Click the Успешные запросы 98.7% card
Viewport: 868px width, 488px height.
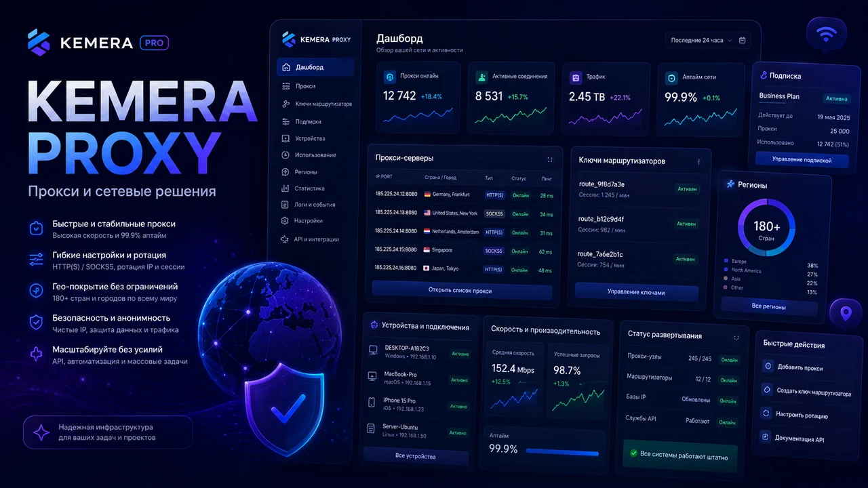577,381
